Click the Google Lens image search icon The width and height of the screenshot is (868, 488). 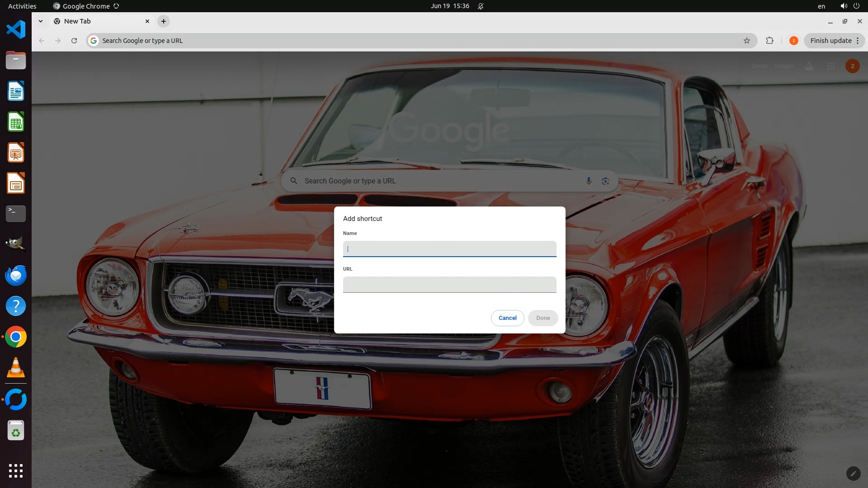(605, 181)
